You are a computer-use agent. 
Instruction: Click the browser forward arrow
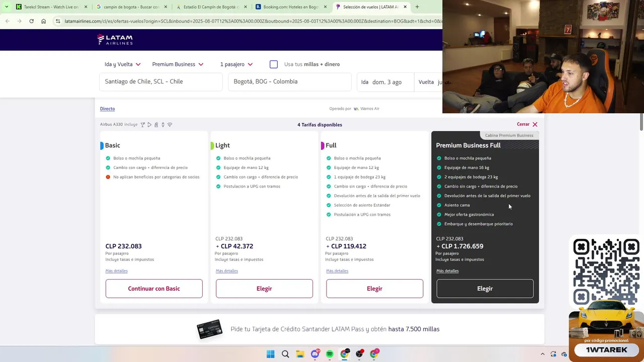click(19, 21)
